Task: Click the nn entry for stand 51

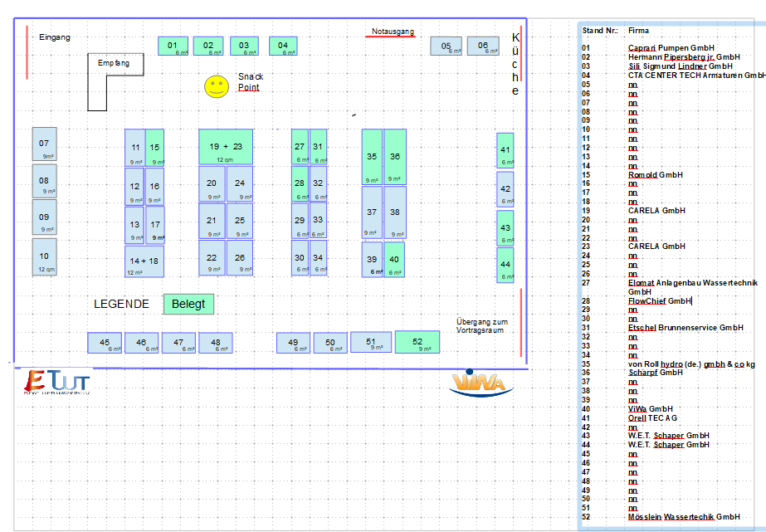Action: pyautogui.click(x=632, y=508)
